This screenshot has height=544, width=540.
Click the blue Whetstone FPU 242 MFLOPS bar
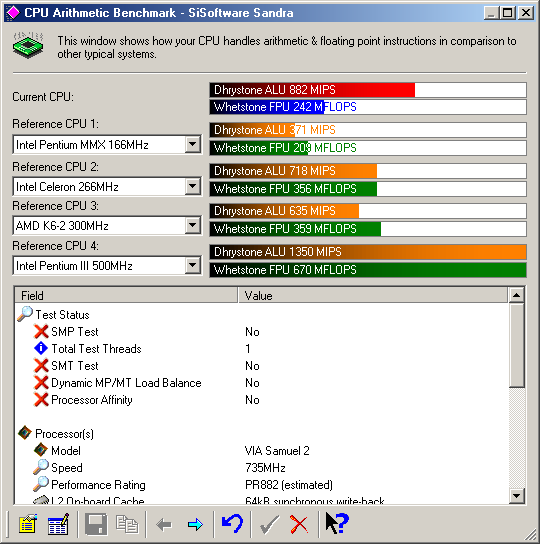[x=368, y=107]
